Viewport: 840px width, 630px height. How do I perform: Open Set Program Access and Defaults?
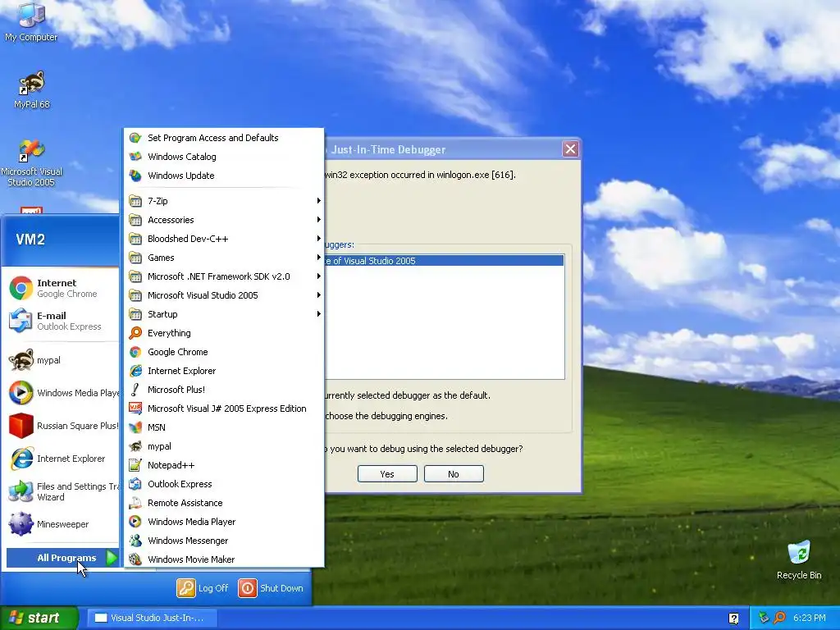point(224,138)
